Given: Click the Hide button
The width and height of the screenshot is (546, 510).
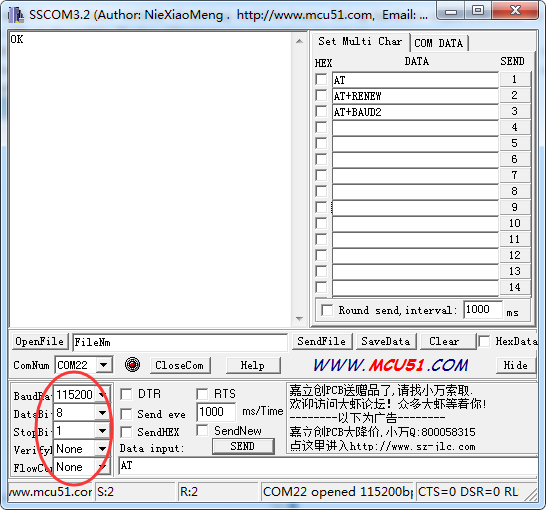Looking at the screenshot, I should (x=515, y=365).
